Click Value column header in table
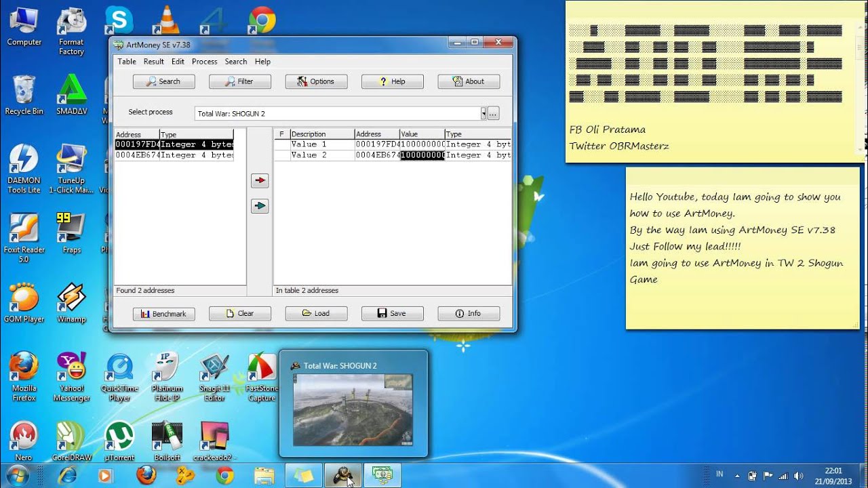868x488 pixels. (422, 134)
